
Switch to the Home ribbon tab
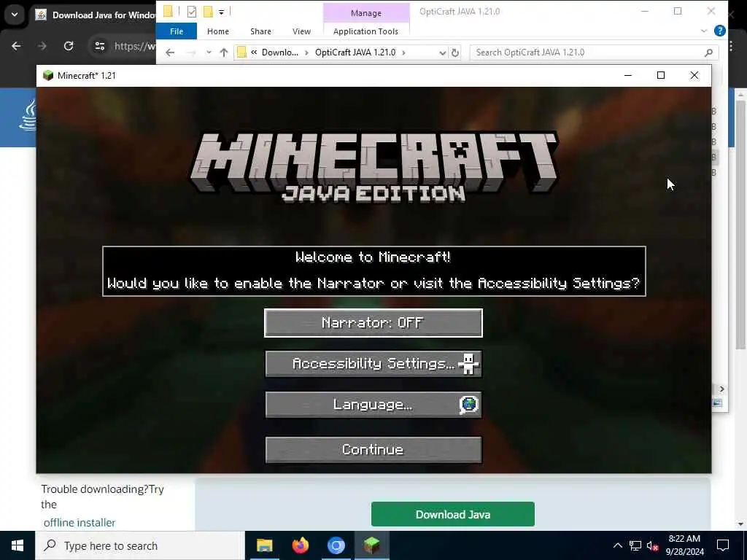tap(217, 31)
